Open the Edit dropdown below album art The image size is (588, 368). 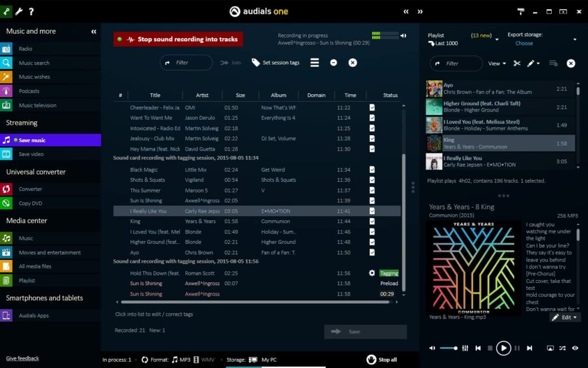click(x=566, y=317)
